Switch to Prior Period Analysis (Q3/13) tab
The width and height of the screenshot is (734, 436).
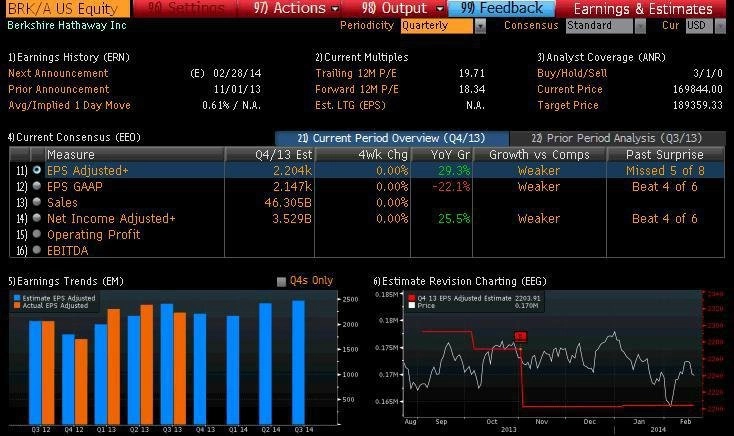point(617,138)
